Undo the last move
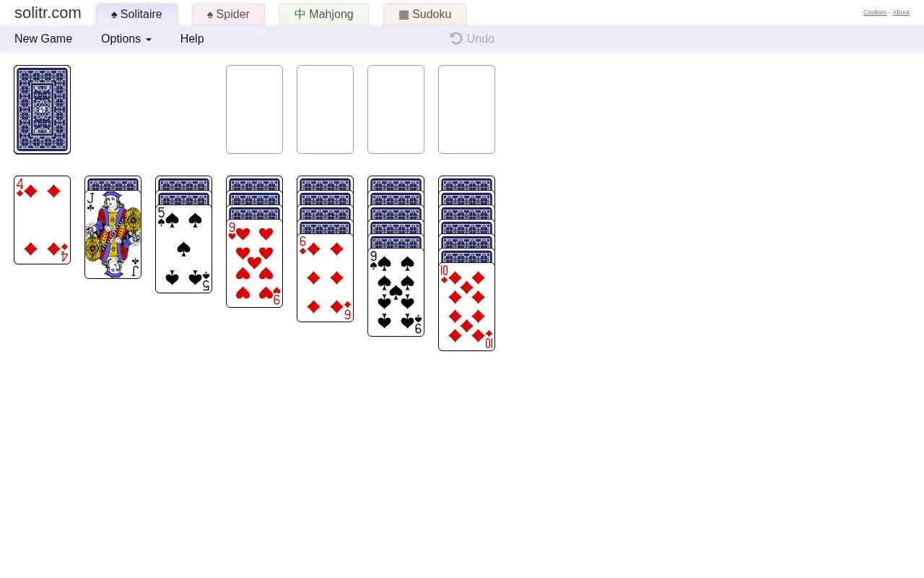 tap(472, 39)
